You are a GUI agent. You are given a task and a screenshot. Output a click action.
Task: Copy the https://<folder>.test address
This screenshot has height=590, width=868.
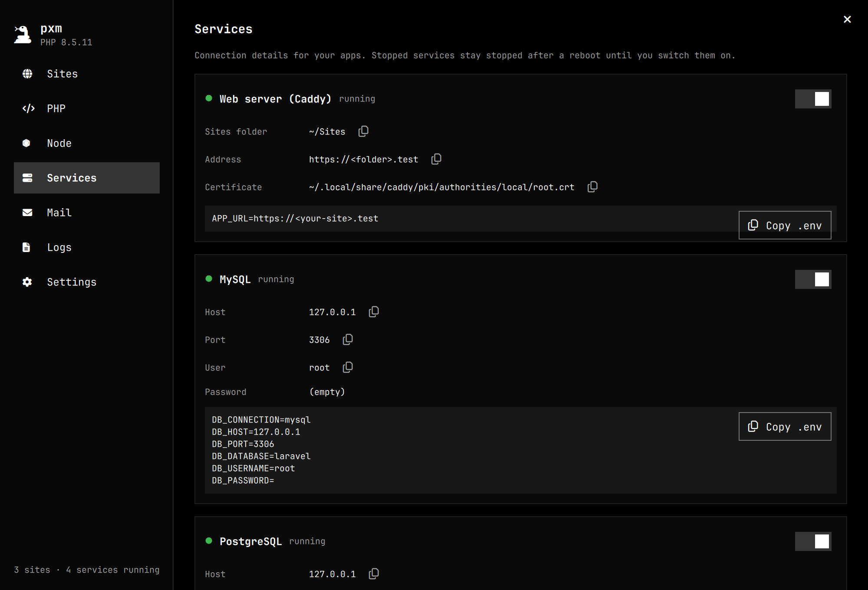[436, 159]
